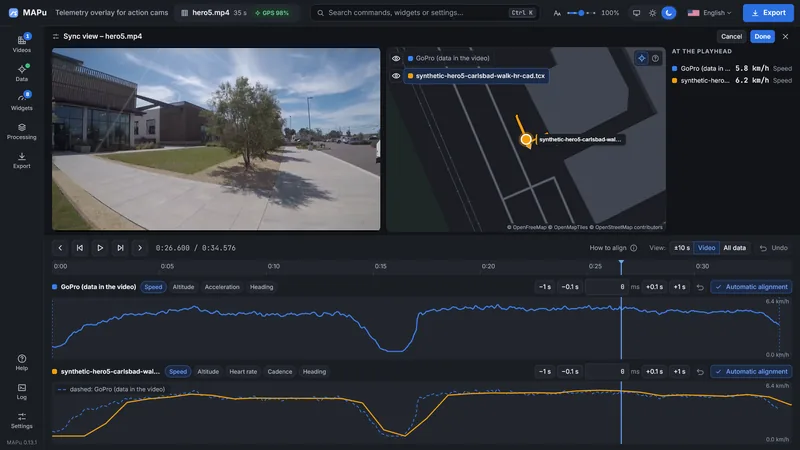Click Cancel in Sync view
This screenshot has height=450, width=800.
(731, 36)
